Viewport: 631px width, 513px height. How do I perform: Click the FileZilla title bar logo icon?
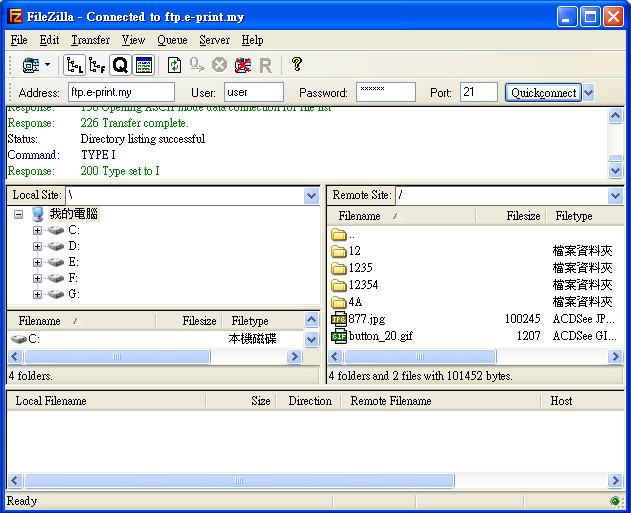click(15, 16)
